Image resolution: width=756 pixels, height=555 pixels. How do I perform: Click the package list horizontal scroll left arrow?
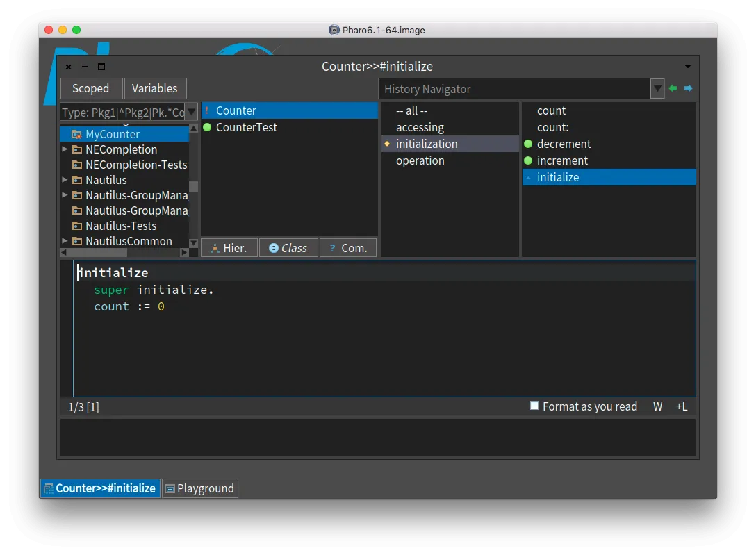pos(64,252)
